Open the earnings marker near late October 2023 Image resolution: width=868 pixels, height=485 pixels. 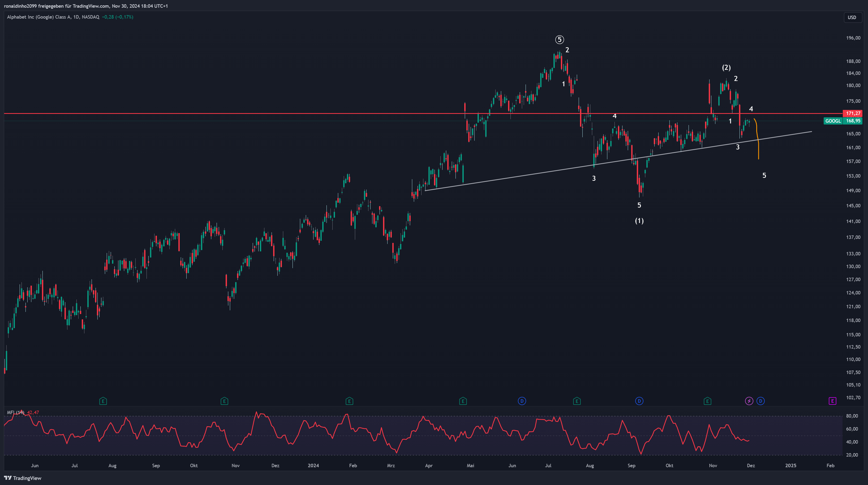pyautogui.click(x=224, y=401)
